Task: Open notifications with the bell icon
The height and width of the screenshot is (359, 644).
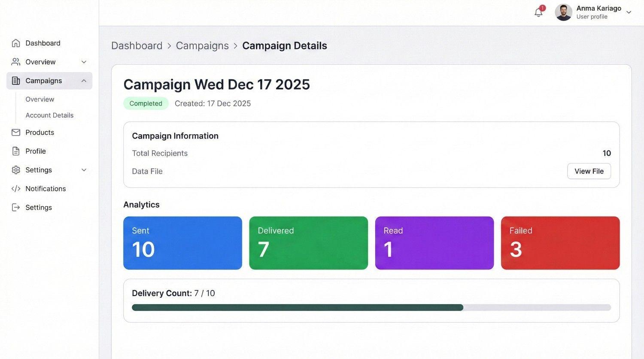Action: point(538,13)
